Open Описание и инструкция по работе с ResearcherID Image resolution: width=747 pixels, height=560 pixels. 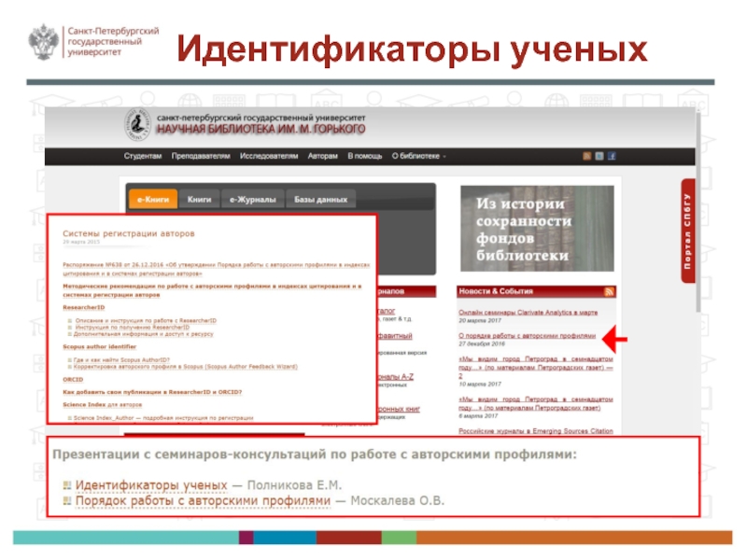click(146, 320)
